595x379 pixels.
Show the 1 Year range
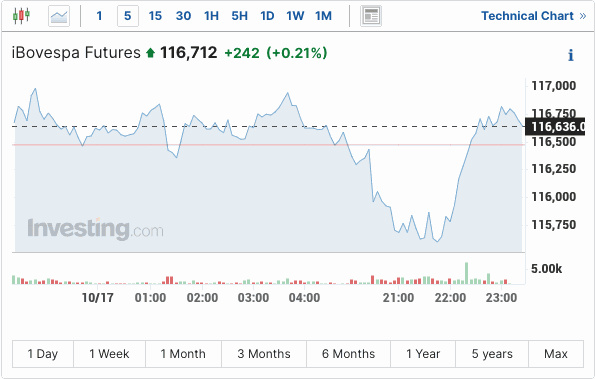(x=423, y=354)
